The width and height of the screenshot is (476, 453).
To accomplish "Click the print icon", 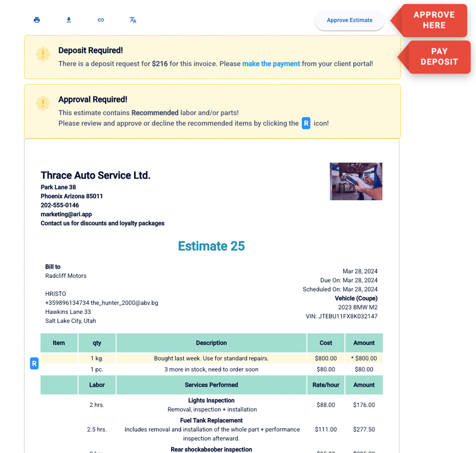I will (37, 20).
